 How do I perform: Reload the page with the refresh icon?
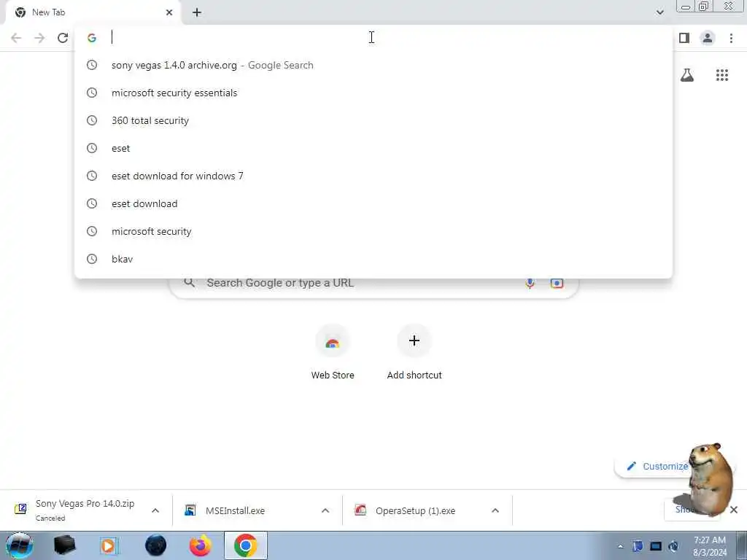[x=63, y=38]
